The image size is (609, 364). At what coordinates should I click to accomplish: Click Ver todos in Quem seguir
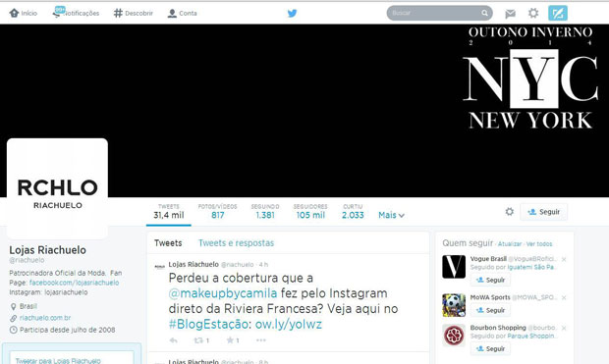click(x=539, y=244)
